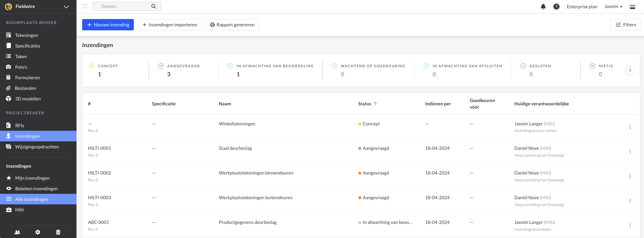Open the people icon at sidebar bottom
Screen dimensions: 644x238
tap(17, 232)
